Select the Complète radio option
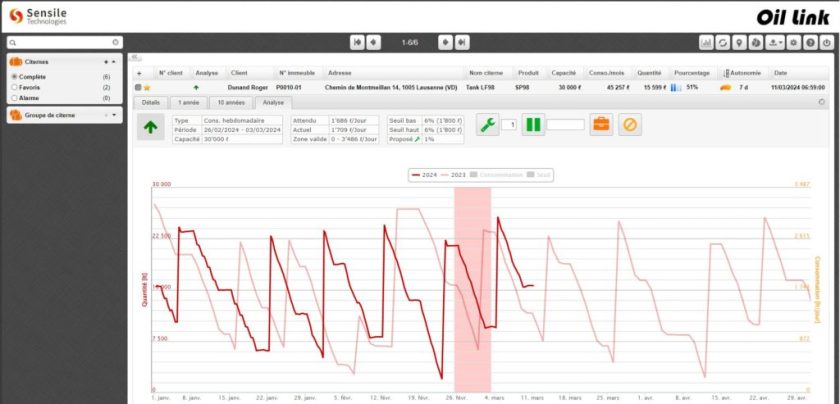The height and width of the screenshot is (404, 840). pos(14,77)
